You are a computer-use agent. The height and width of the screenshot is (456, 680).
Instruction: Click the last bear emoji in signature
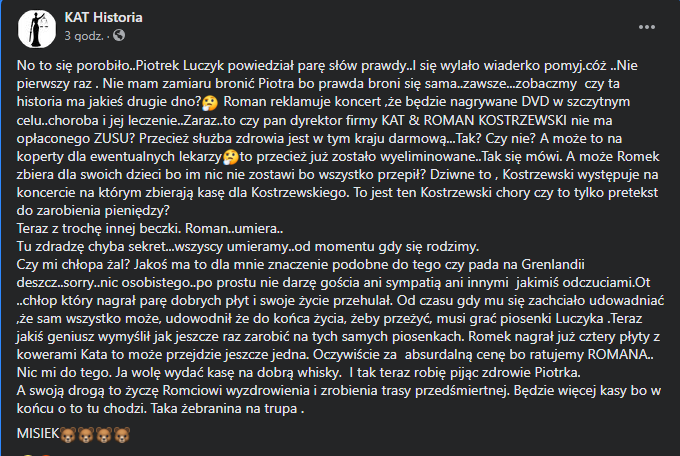(x=122, y=434)
